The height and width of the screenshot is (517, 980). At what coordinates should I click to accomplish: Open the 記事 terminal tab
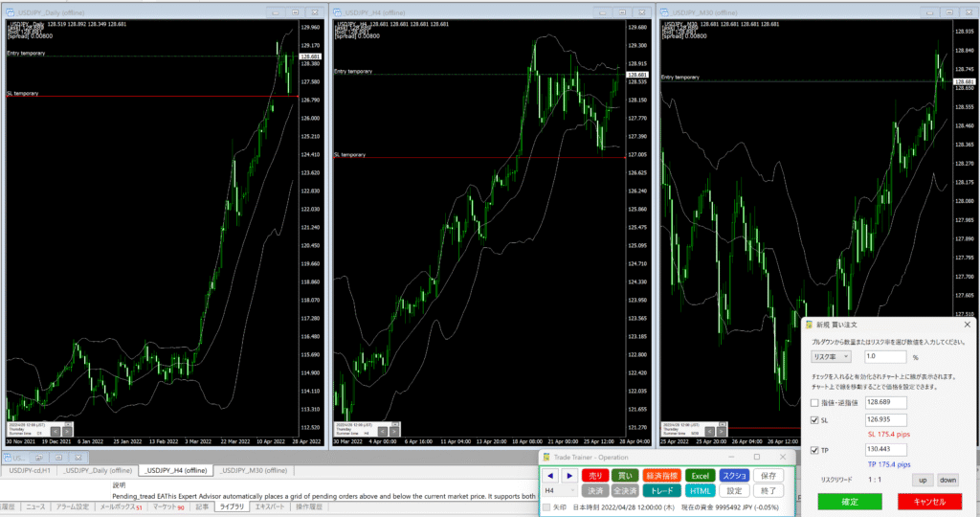point(202,507)
